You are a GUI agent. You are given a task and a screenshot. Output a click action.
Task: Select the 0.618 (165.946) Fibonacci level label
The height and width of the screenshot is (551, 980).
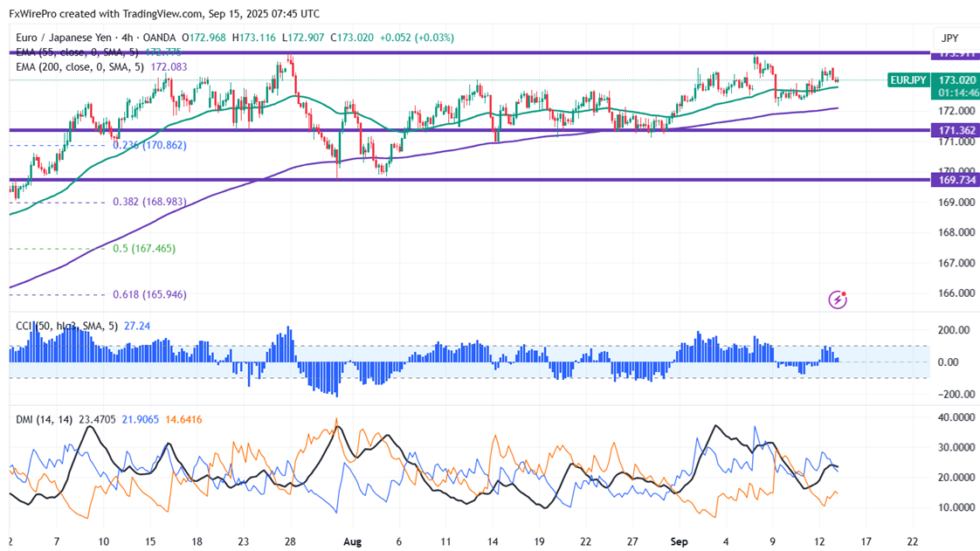pos(149,294)
